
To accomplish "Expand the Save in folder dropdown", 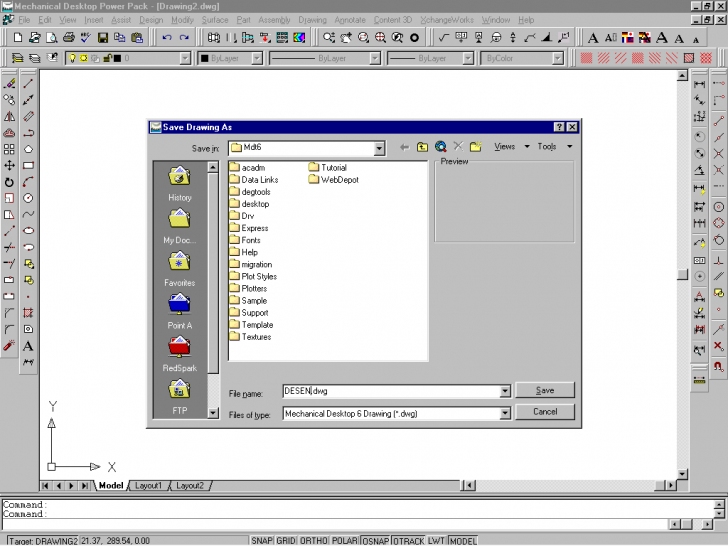I will click(379, 148).
